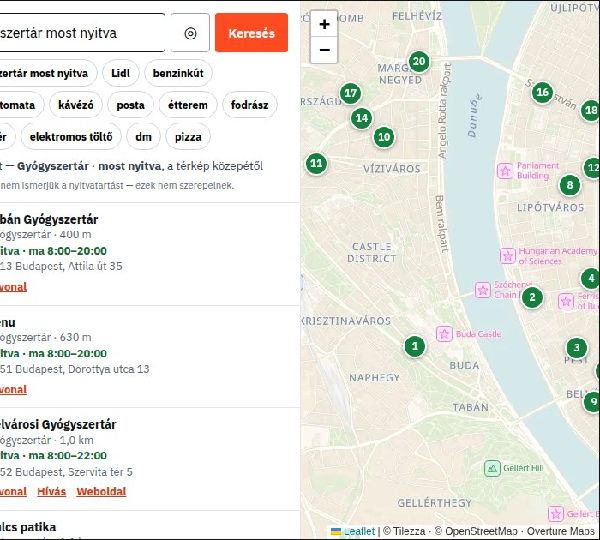Click opening hours 'ma 8:00–22:00'
Viewport: 600px width, 540px height.
click(x=68, y=455)
